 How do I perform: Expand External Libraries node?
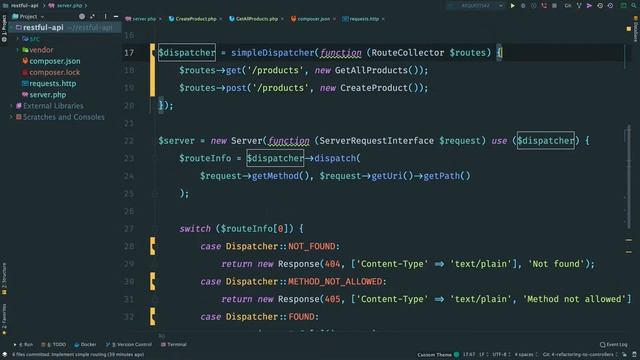pos(11,106)
